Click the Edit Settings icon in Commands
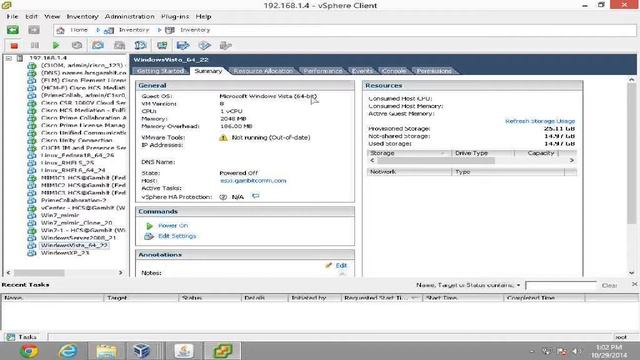 tap(149, 236)
